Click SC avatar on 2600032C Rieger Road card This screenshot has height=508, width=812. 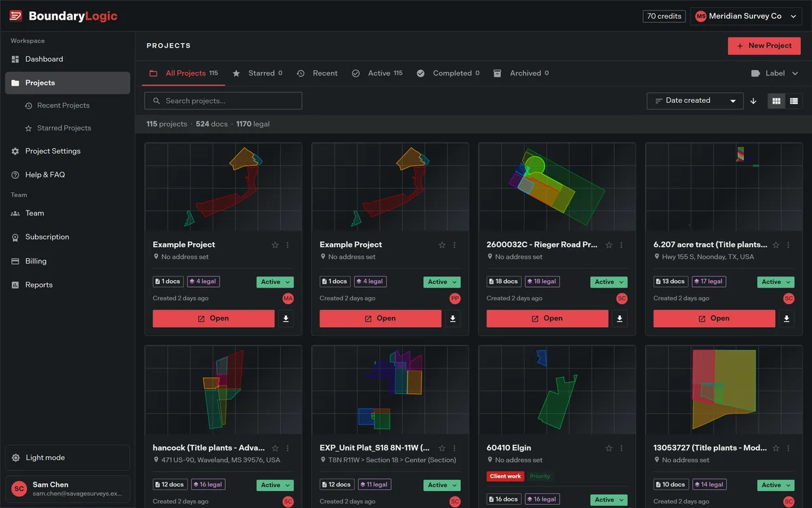622,298
